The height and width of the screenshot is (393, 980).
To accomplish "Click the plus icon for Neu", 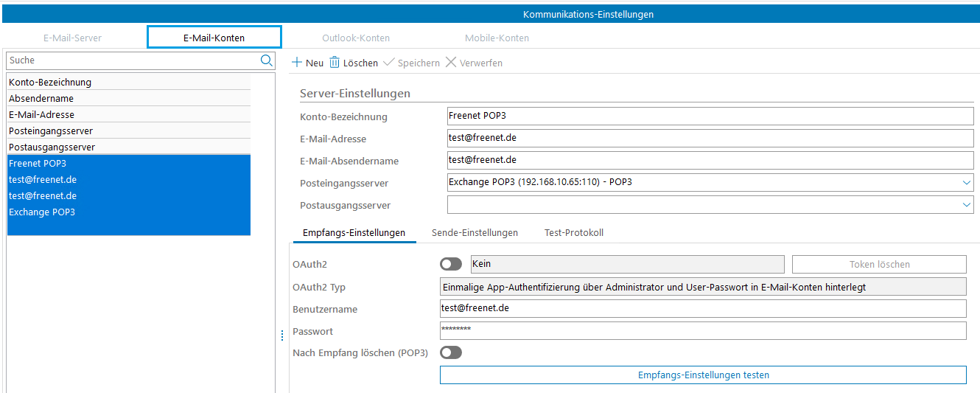I will coord(297,63).
